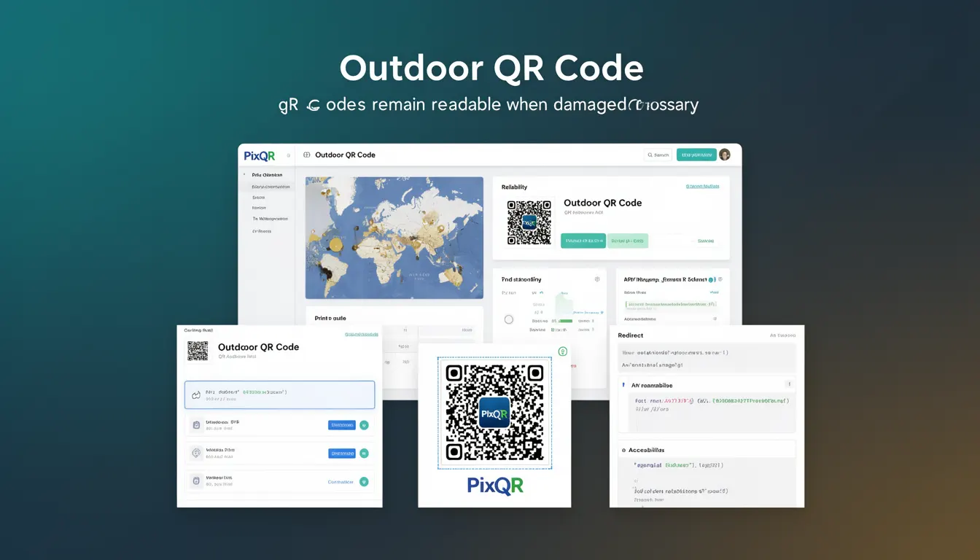This screenshot has height=560, width=980.
Task: Select the highlighted blue-bordered row in the left card
Action: [279, 394]
